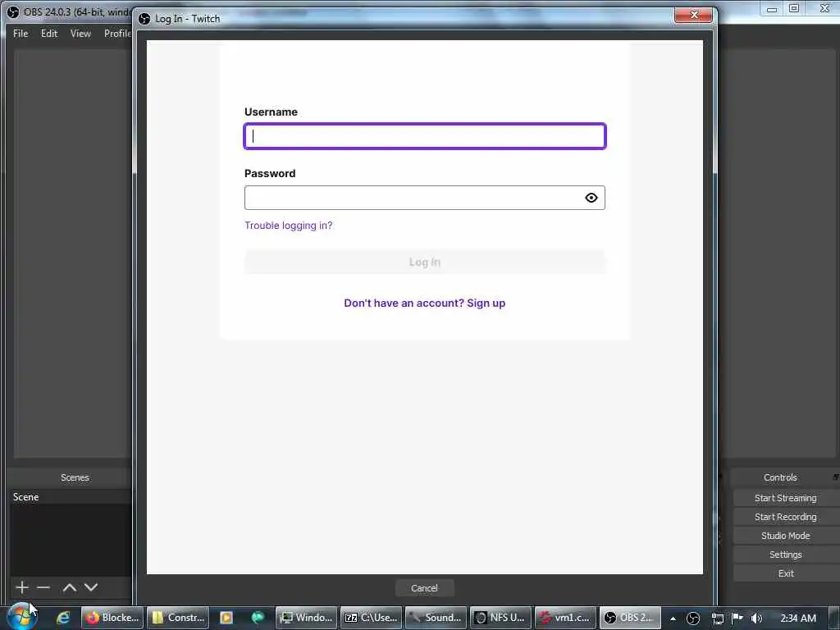840x630 pixels.
Task: Close the Log In - Twitch window
Action: [694, 15]
